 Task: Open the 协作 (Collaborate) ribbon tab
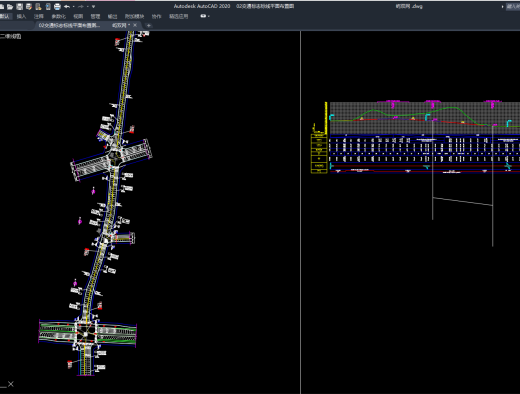[156, 16]
